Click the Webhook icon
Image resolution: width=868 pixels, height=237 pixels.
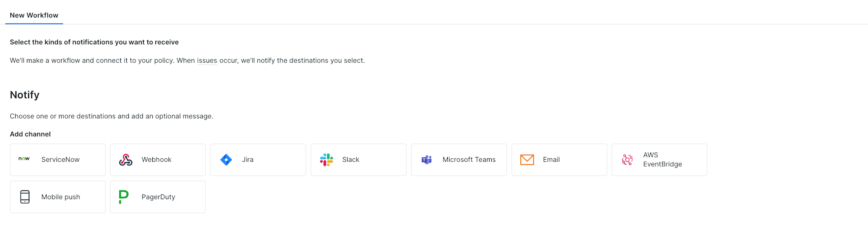pyautogui.click(x=125, y=160)
